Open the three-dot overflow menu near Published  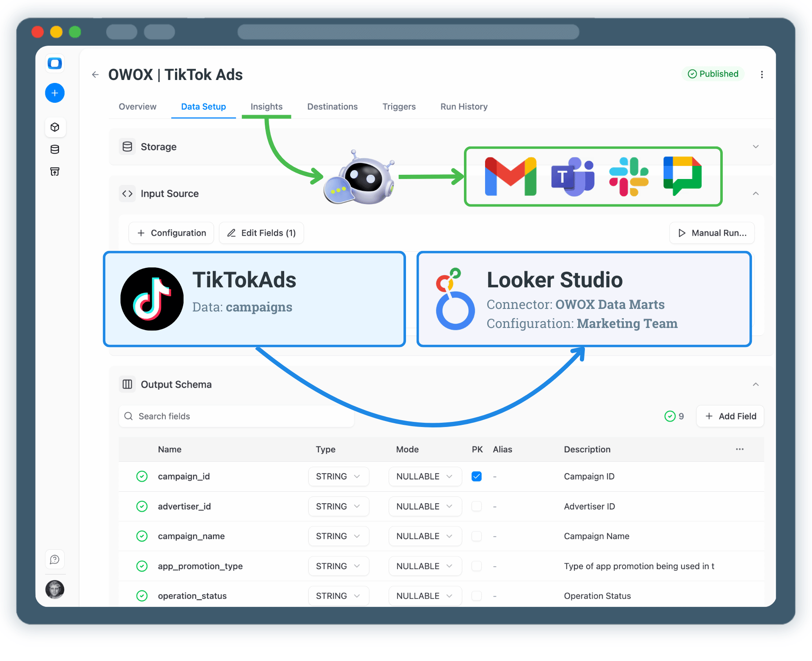tap(762, 74)
